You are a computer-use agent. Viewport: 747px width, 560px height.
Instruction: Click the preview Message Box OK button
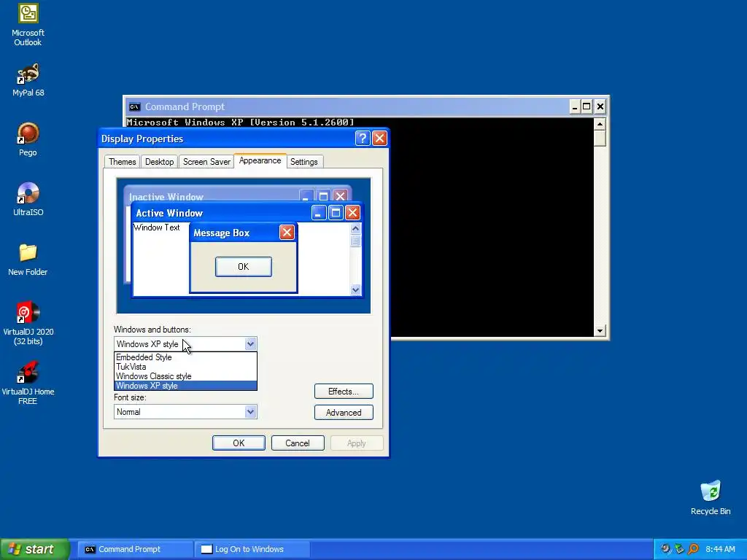(x=244, y=267)
